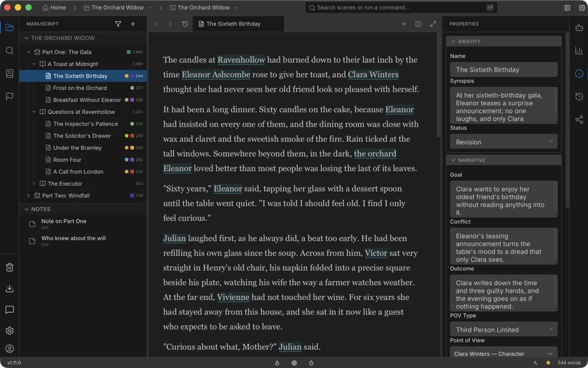Open the POV Type dropdown
The image size is (588, 368).
pyautogui.click(x=503, y=330)
